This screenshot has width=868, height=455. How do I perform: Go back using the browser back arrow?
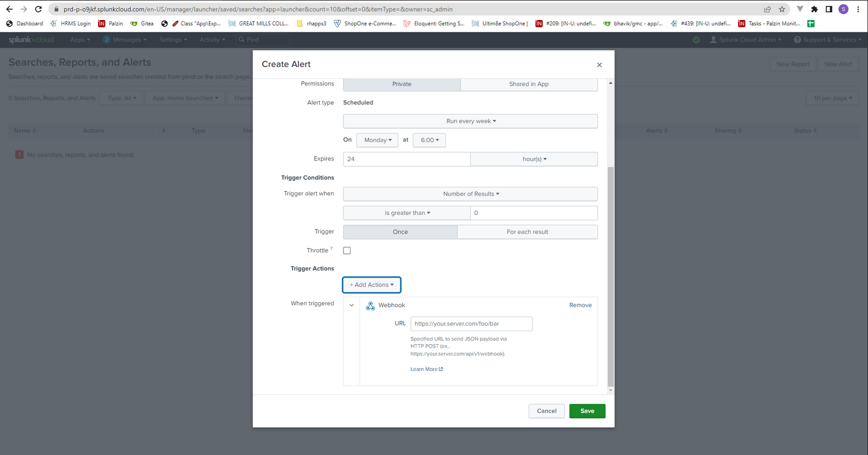pyautogui.click(x=9, y=9)
